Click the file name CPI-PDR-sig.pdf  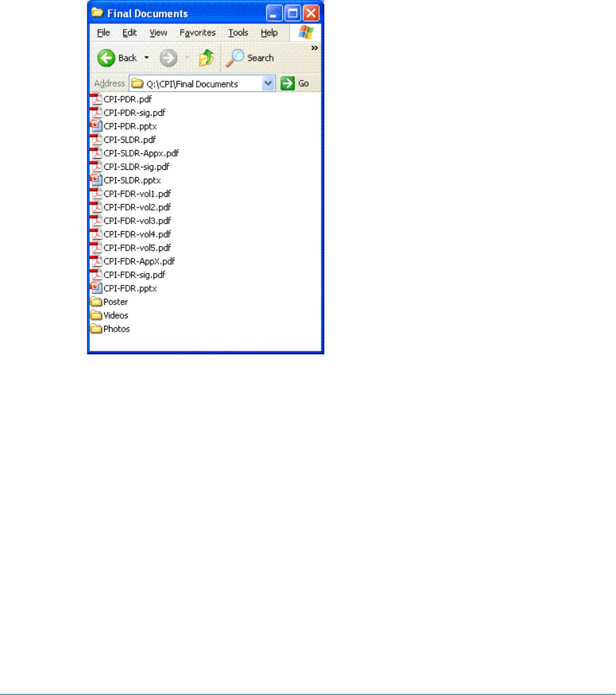click(x=134, y=113)
